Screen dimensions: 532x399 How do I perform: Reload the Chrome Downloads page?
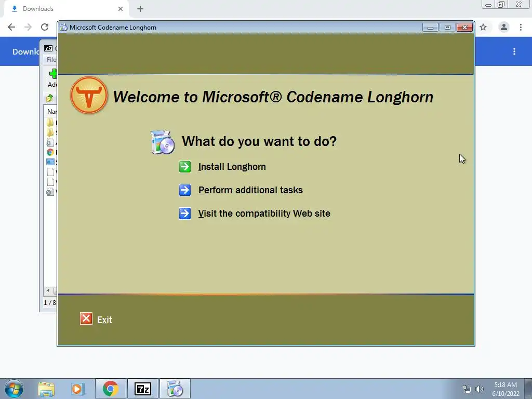[45, 27]
